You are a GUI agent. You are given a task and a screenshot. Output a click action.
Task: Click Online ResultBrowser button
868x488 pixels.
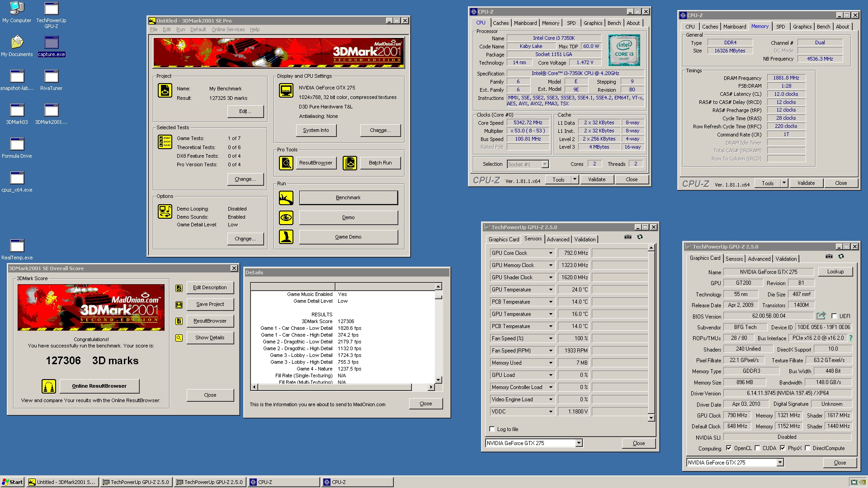point(99,386)
